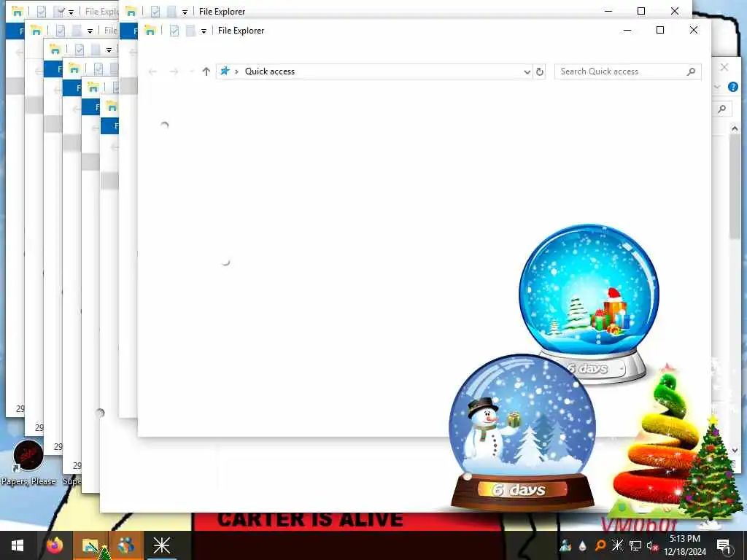
Task: Click the muted volume tray icon
Action: tap(652, 545)
